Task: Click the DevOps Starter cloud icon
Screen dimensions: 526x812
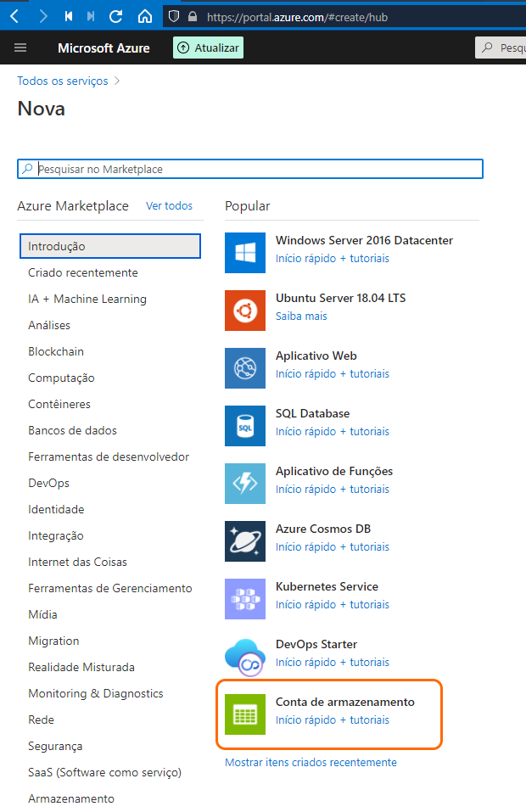Action: tap(245, 657)
